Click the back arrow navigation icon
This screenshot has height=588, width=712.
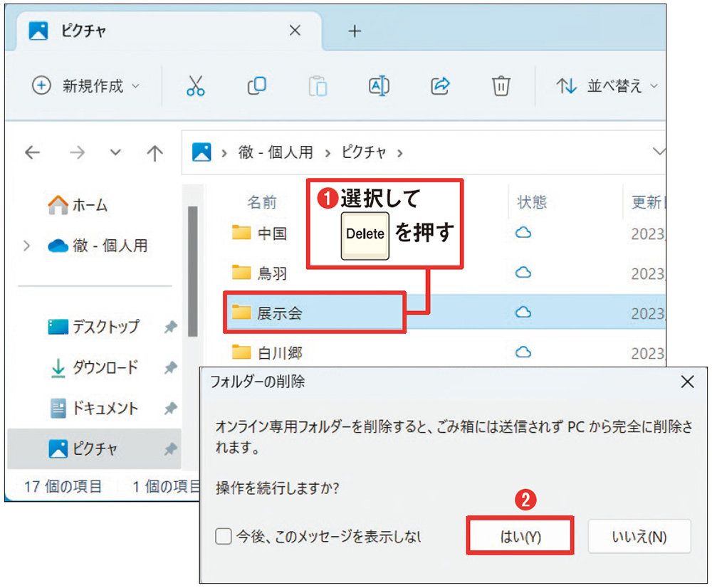tap(33, 152)
